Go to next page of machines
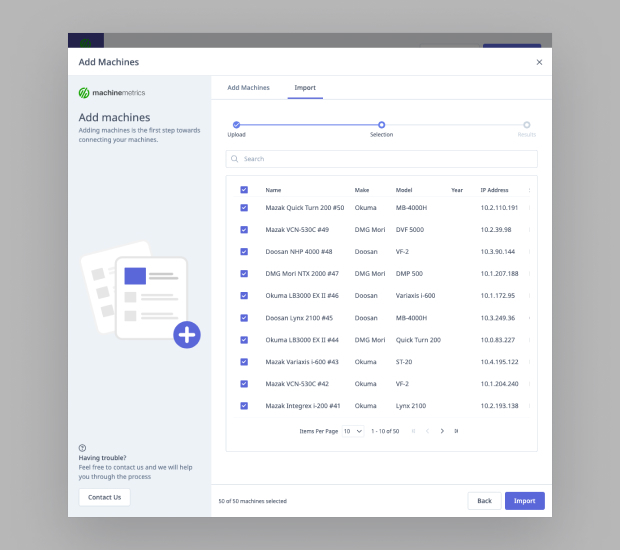This screenshot has width=620, height=550. 442,431
